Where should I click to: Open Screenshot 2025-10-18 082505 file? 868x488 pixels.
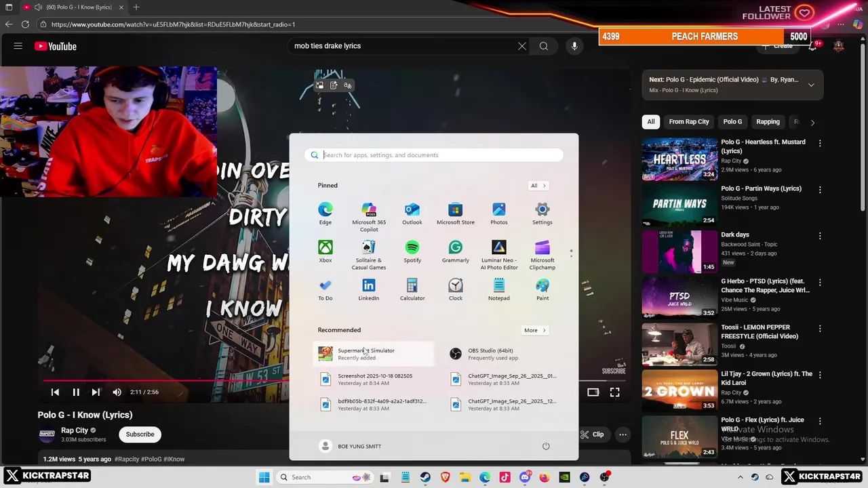(x=373, y=379)
